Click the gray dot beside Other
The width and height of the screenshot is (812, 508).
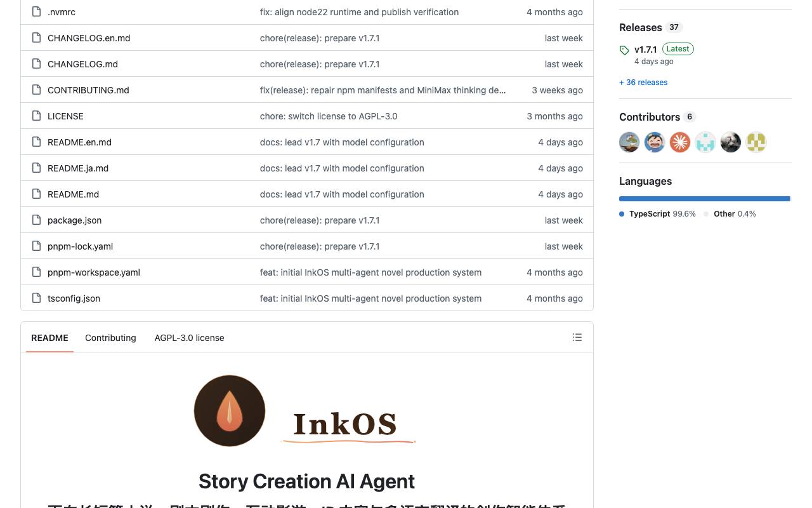coord(706,214)
